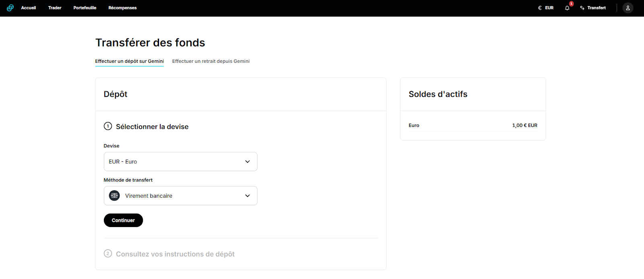This screenshot has width=644, height=279.
Task: Click the 'Transférer des fonds' page title
Action: [x=150, y=43]
